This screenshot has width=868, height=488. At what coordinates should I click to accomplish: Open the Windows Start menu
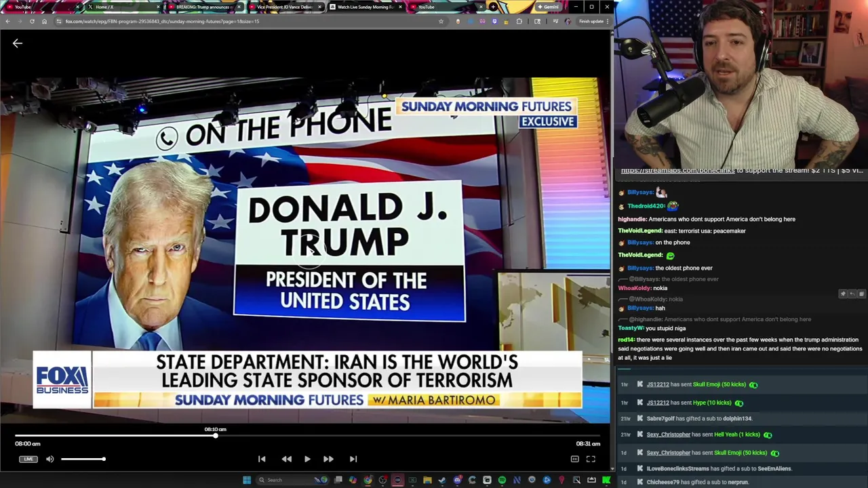(248, 480)
